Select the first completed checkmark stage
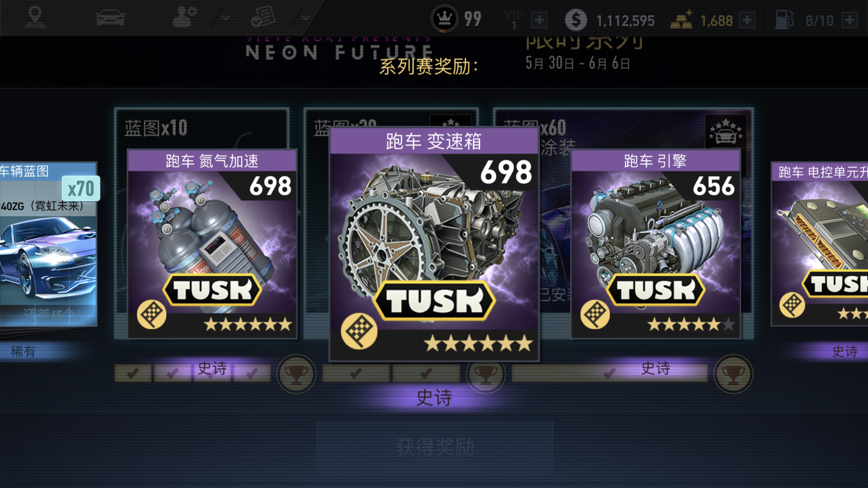 click(133, 373)
